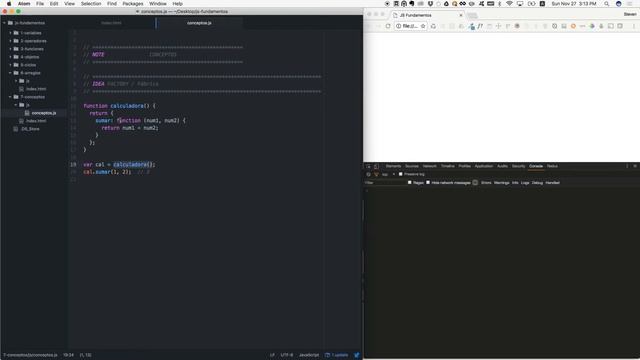Filter console by Handled
This screenshot has height=360, width=640.
click(552, 183)
